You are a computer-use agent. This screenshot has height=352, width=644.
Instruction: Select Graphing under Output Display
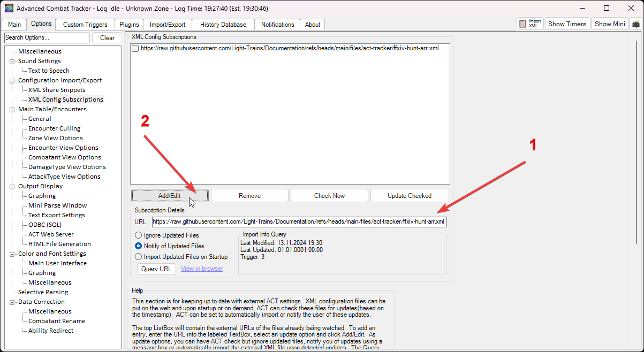(x=42, y=196)
